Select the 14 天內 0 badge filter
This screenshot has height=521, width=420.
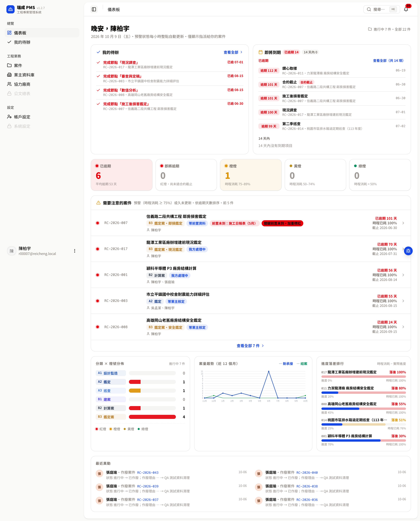pyautogui.click(x=310, y=52)
